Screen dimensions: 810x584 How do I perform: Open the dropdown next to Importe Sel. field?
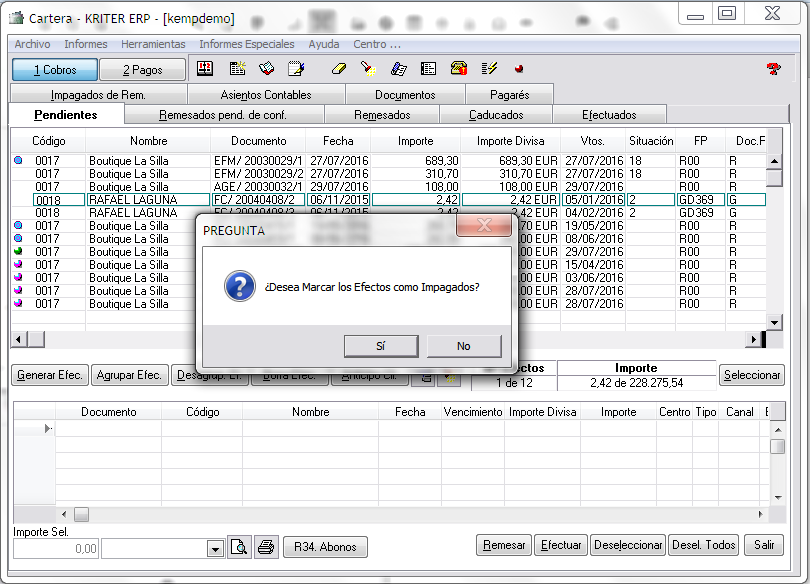click(x=215, y=548)
